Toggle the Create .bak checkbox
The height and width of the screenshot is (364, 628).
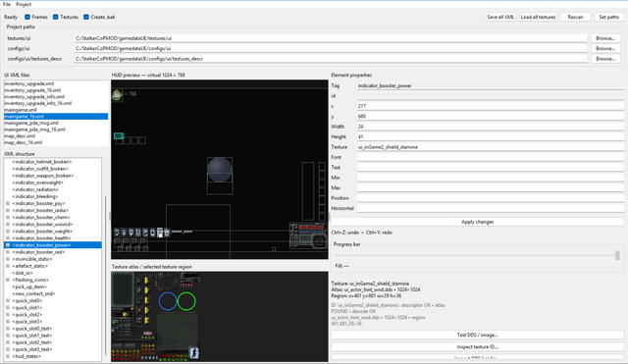(x=86, y=17)
